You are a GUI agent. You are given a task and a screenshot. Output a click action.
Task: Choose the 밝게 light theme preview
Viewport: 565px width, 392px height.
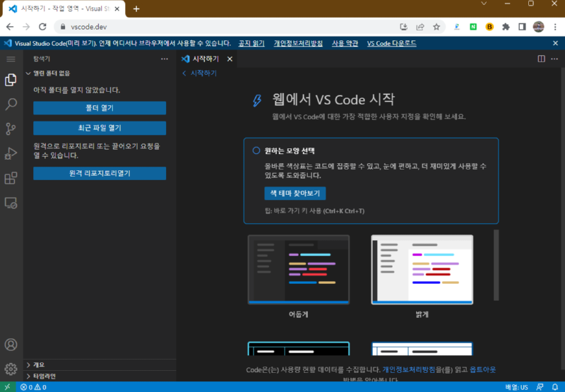pos(422,270)
